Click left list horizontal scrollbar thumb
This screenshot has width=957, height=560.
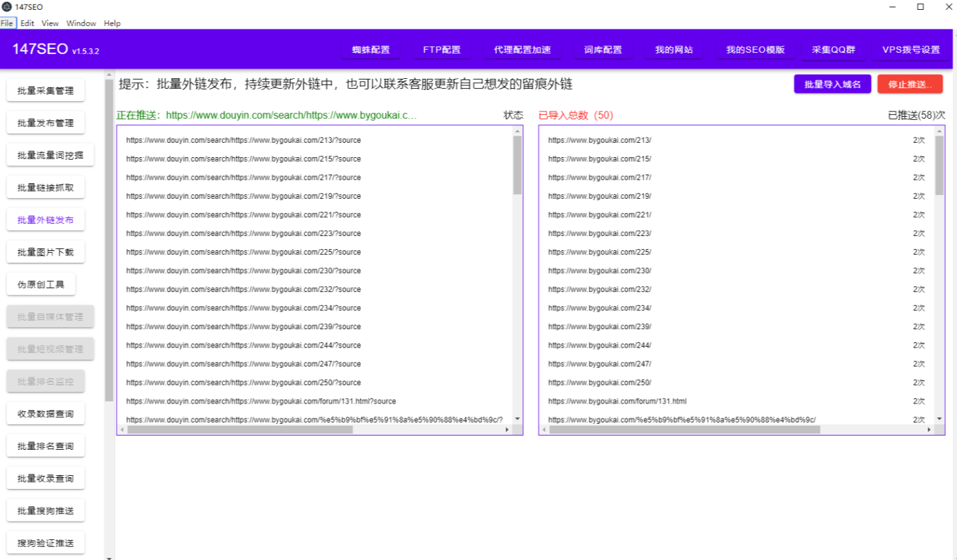(240, 430)
